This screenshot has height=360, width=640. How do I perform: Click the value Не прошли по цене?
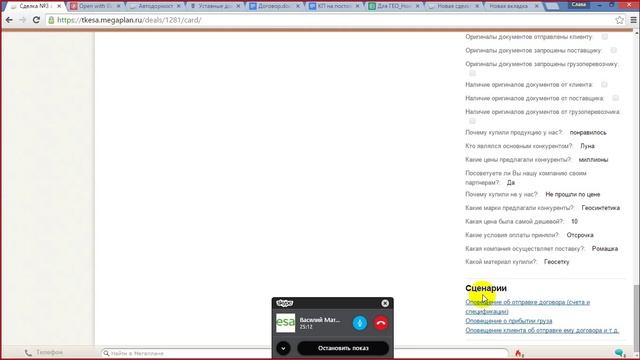[x=573, y=194]
